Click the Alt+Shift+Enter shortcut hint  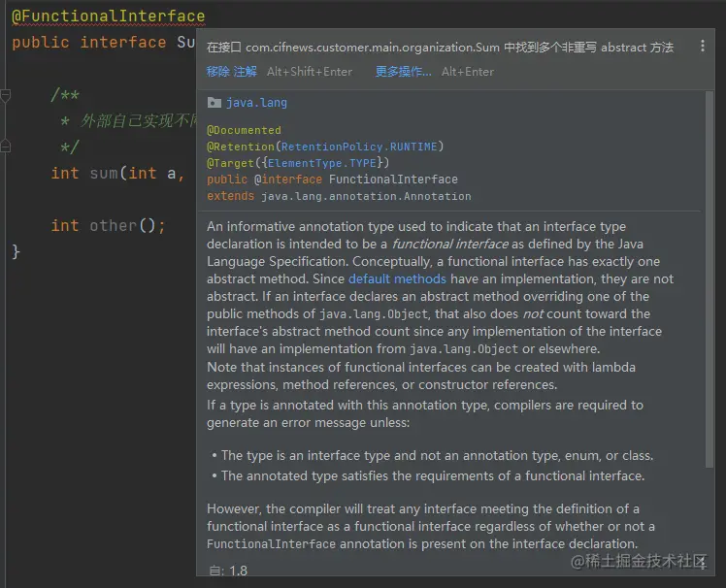(310, 72)
